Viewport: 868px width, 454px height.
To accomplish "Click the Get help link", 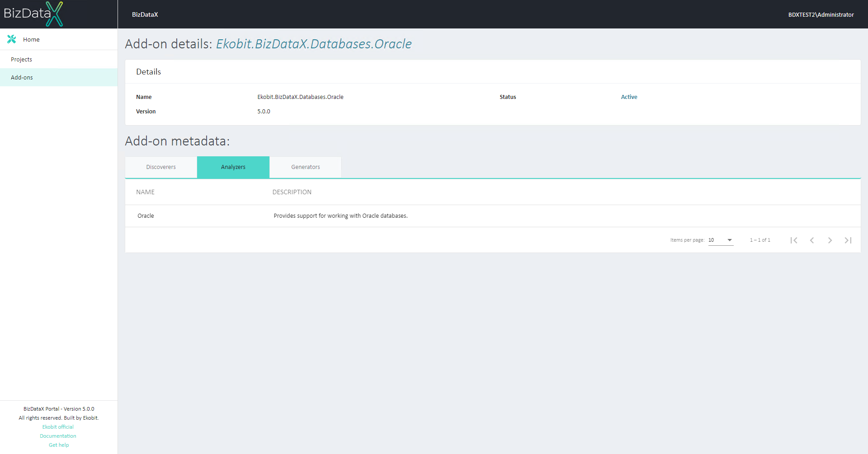I will pyautogui.click(x=59, y=445).
